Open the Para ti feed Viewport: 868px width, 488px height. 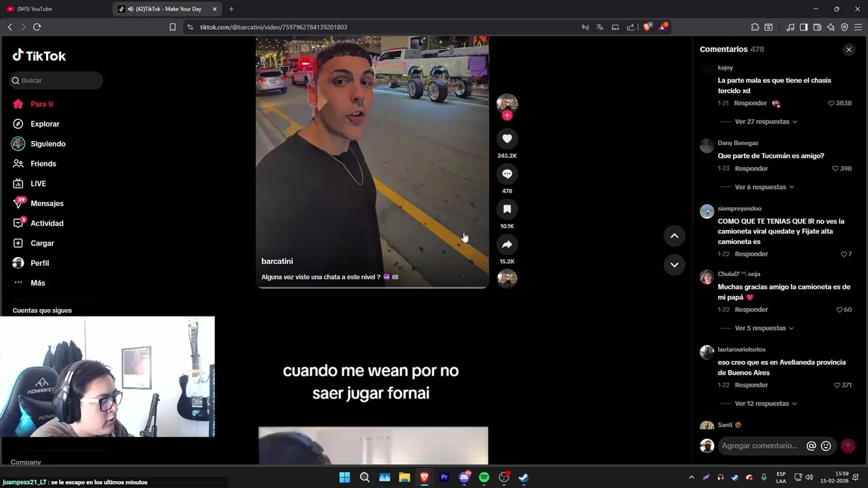pos(41,104)
